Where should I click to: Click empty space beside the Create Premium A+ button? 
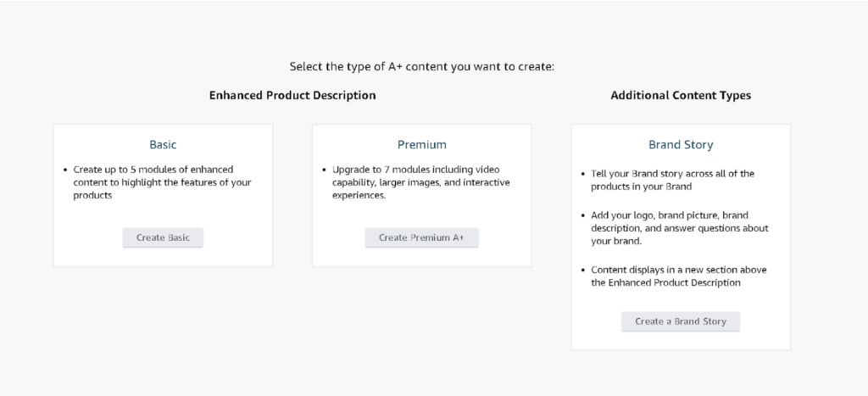507,238
